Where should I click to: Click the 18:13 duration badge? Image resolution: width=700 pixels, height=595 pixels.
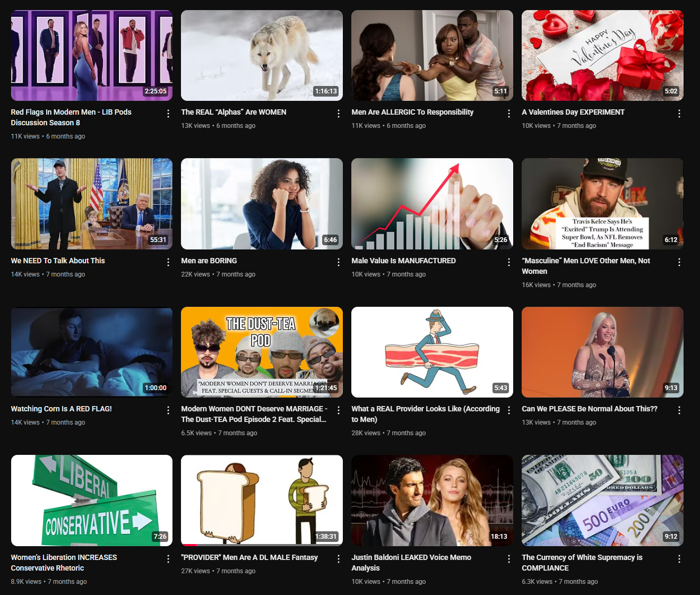point(499,537)
